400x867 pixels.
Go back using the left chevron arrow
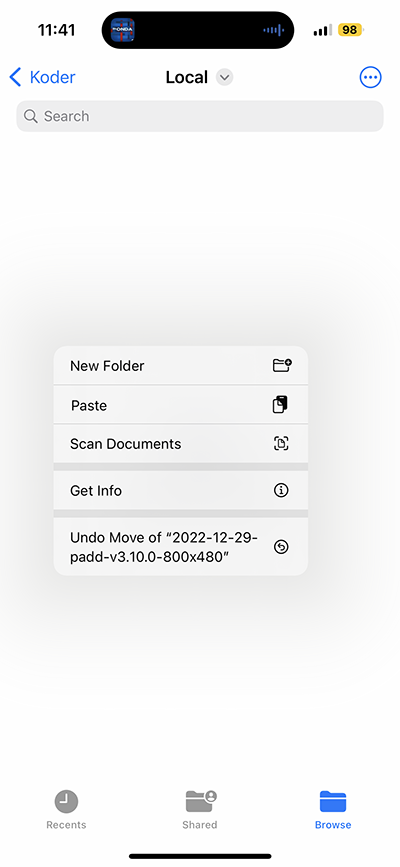(x=15, y=77)
